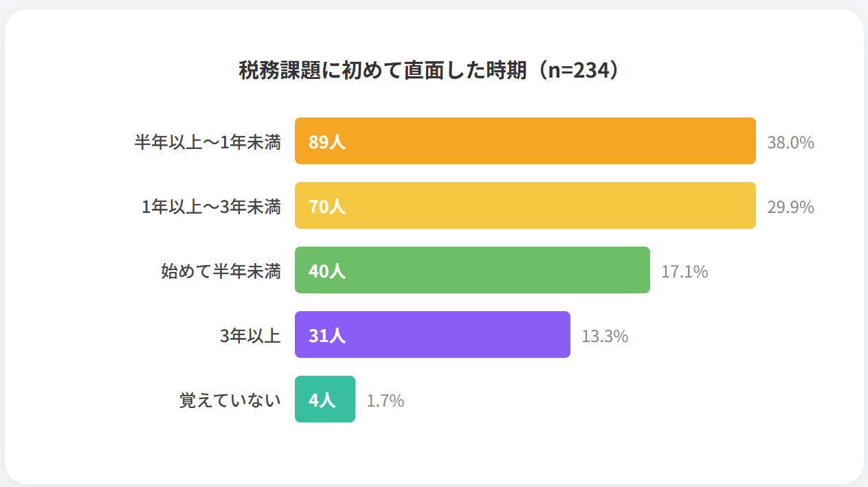Click the 1.7% percentage value
Image resolution: width=868 pixels, height=487 pixels.
[x=385, y=401]
